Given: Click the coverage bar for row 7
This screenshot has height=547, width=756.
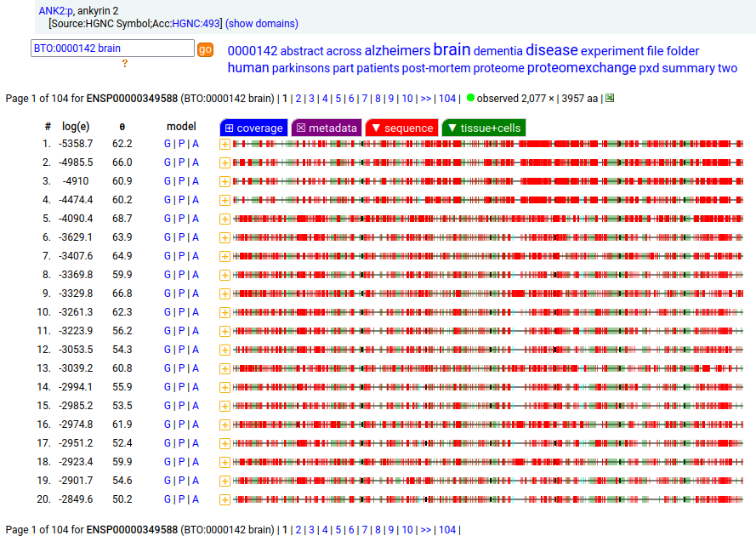Looking at the screenshot, I should point(488,256).
